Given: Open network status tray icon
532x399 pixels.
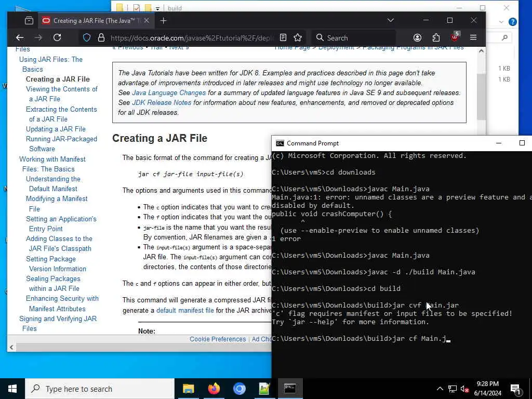Looking at the screenshot, I should 453,389.
